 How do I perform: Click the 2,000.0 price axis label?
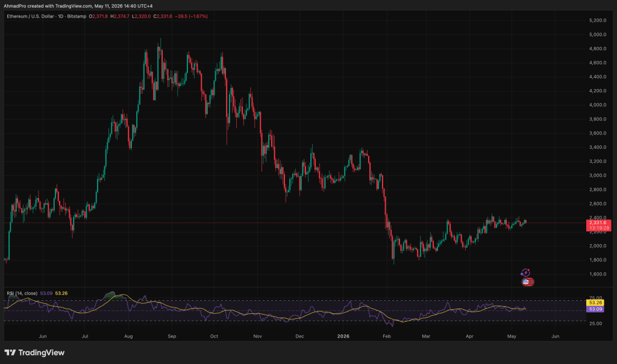(x=597, y=246)
